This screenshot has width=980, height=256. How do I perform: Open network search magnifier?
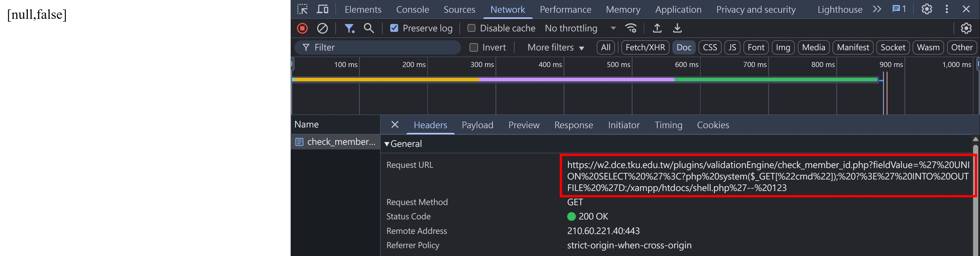click(x=369, y=28)
